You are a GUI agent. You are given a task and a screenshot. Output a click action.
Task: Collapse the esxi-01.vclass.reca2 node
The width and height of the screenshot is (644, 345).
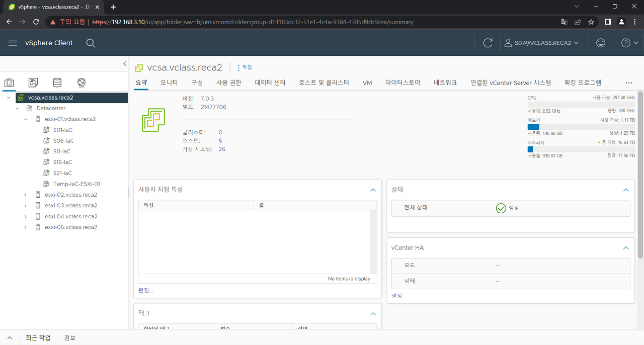coord(26,119)
